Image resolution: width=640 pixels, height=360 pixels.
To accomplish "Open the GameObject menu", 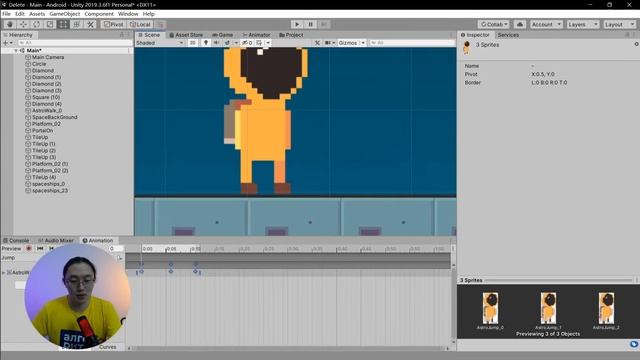I will pyautogui.click(x=64, y=14).
